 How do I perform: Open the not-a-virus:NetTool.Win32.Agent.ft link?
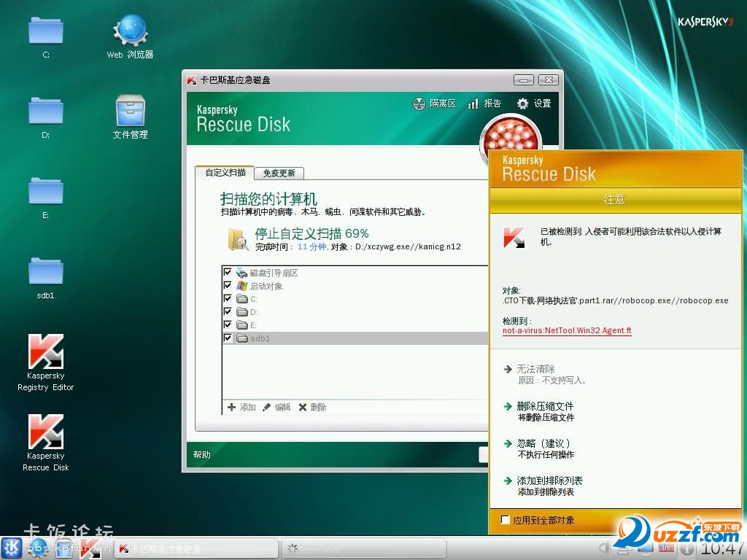click(567, 330)
